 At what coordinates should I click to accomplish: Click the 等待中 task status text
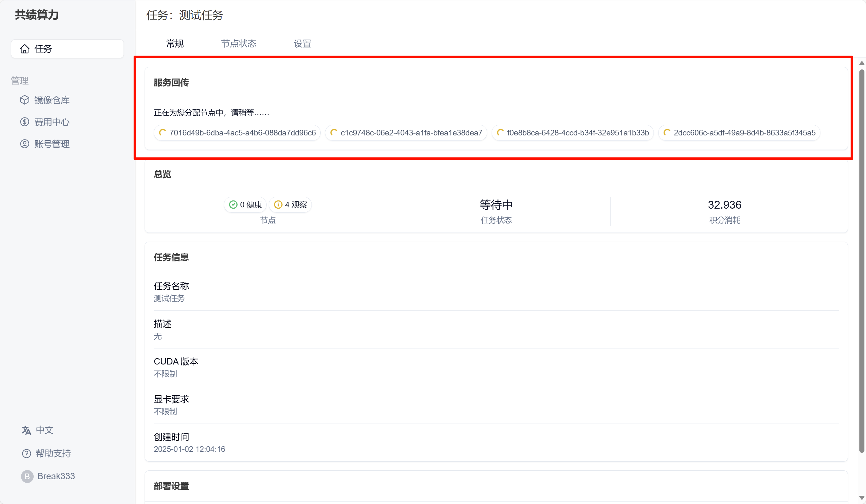point(496,205)
